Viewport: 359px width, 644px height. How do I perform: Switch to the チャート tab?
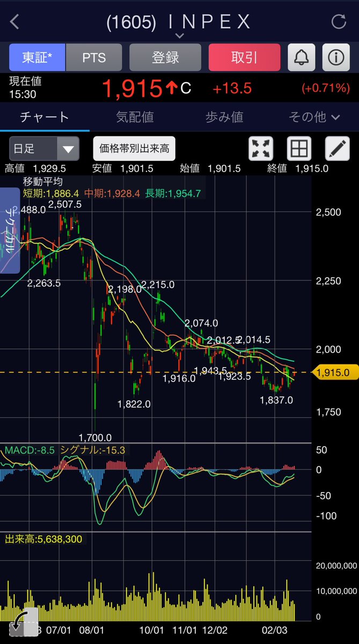pos(45,116)
